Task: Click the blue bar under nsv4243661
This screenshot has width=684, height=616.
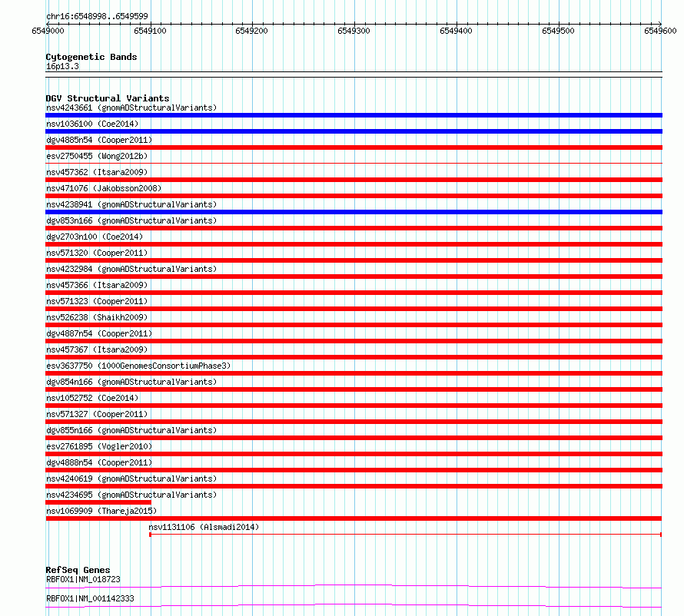Action: [x=354, y=115]
